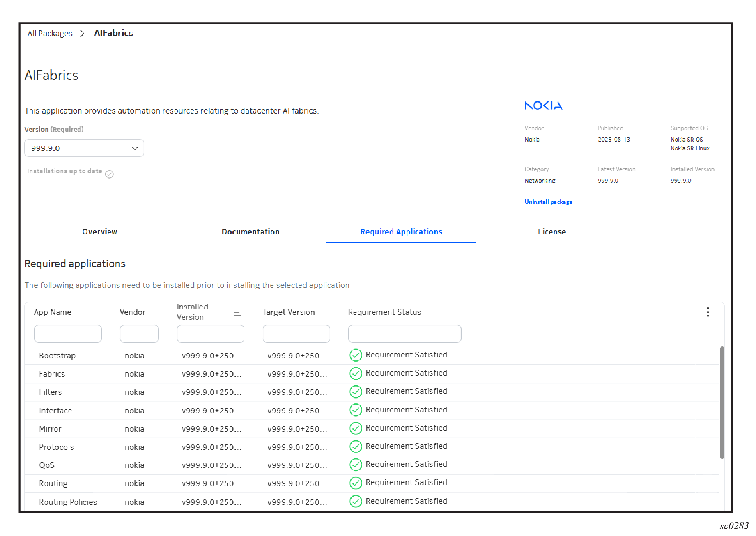The width and height of the screenshot is (756, 536).
Task: Go back to All Packages breadcrumb
Action: pos(50,33)
